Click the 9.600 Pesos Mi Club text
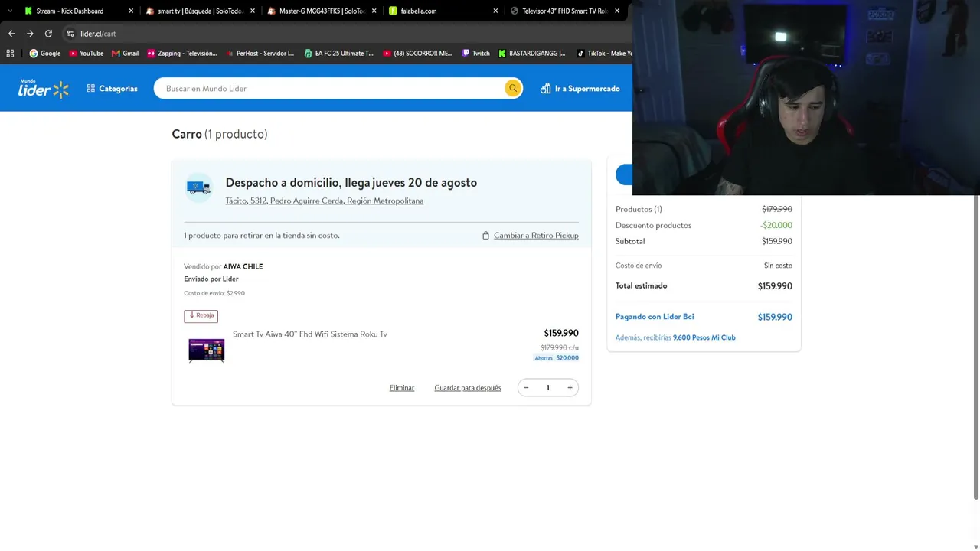This screenshot has height=551, width=980. (x=704, y=337)
